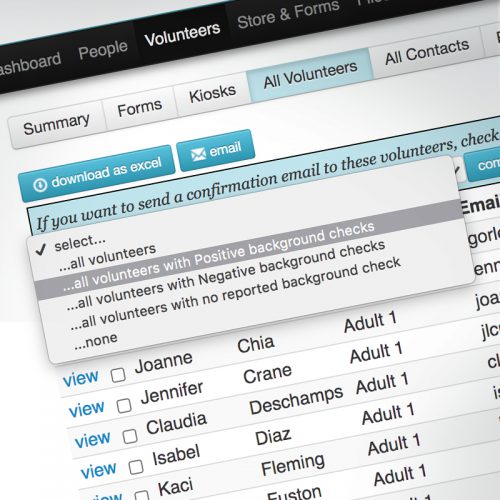
Task: Open view link for Claudia Deschamps
Action: 93,439
